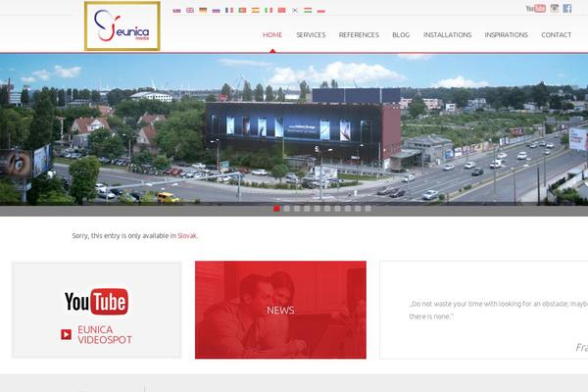
Task: Jump to the seventh carousel slide dot
Action: [337, 209]
